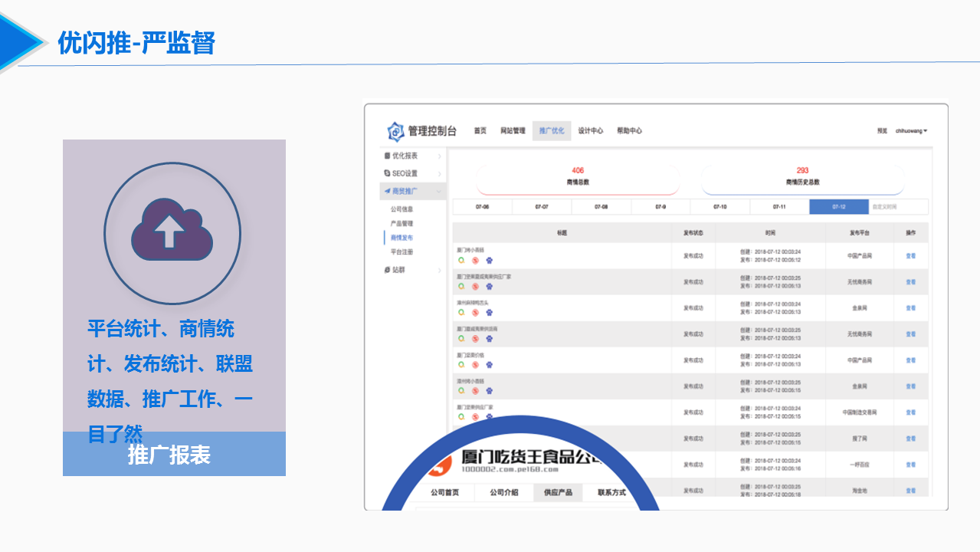Click red S icon under 厦门蜜成熟果供货商
The height and width of the screenshot is (552, 980).
pyautogui.click(x=475, y=338)
